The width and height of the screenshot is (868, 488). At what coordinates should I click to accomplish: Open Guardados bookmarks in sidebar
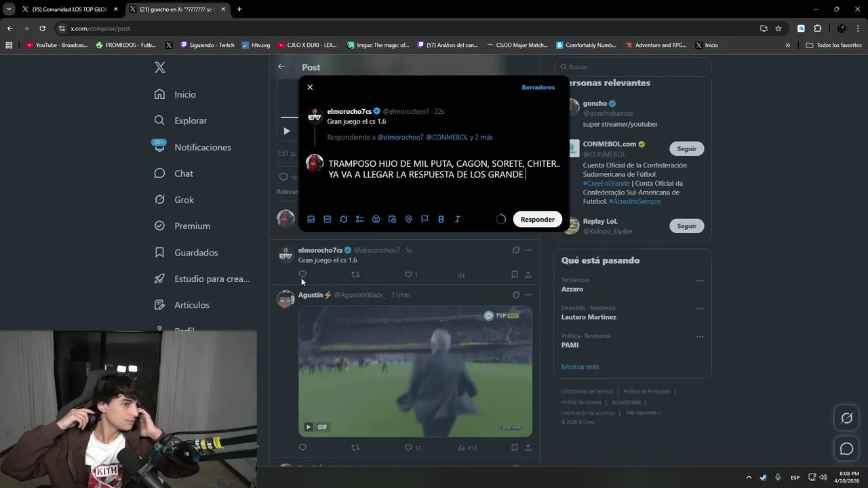click(186, 252)
